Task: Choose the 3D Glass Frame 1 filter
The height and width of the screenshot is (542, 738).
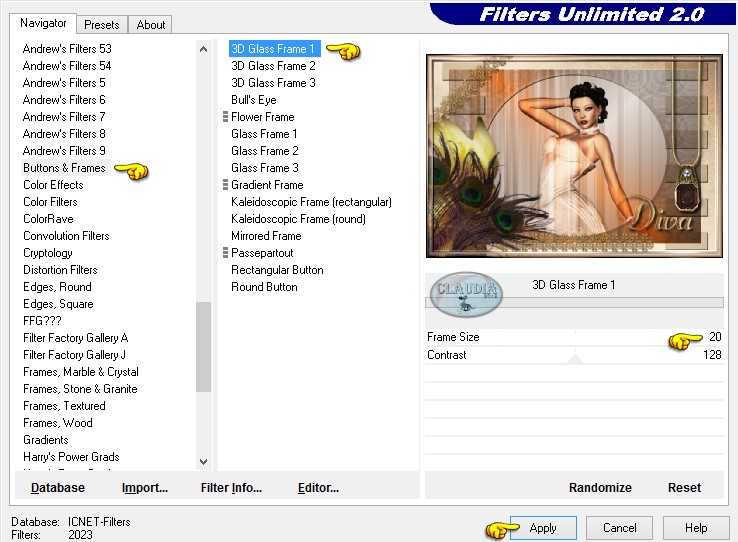Action: click(274, 49)
